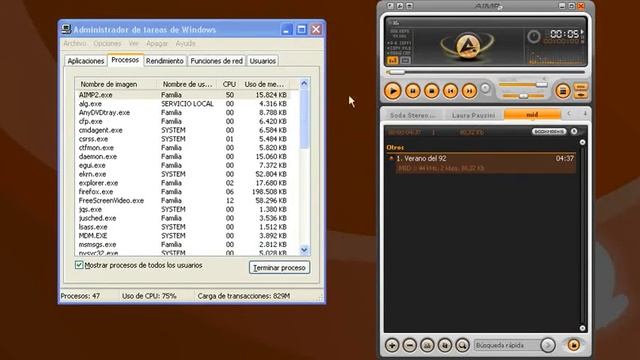Viewport: 640px width, 360px height.
Task: Pause the track in AIMP
Action: click(413, 91)
